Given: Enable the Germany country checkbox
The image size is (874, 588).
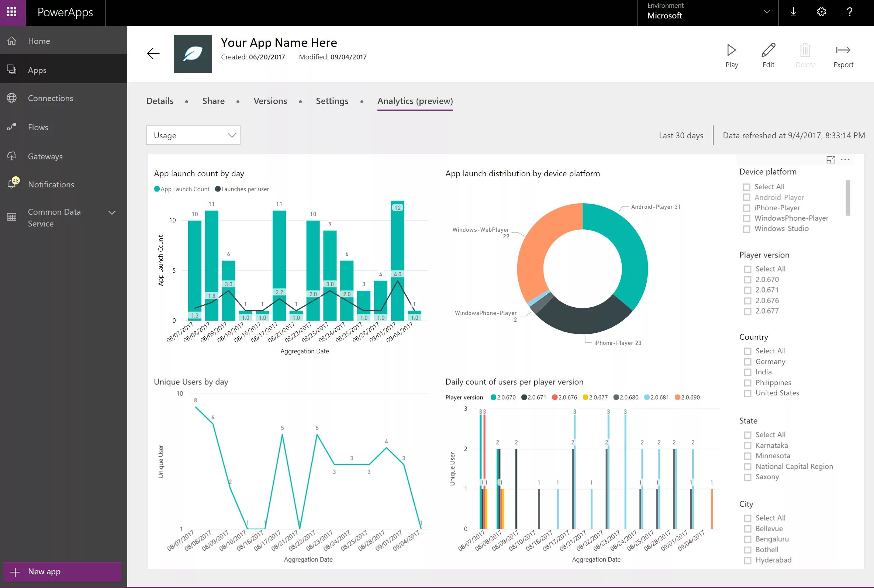Looking at the screenshot, I should pyautogui.click(x=747, y=362).
